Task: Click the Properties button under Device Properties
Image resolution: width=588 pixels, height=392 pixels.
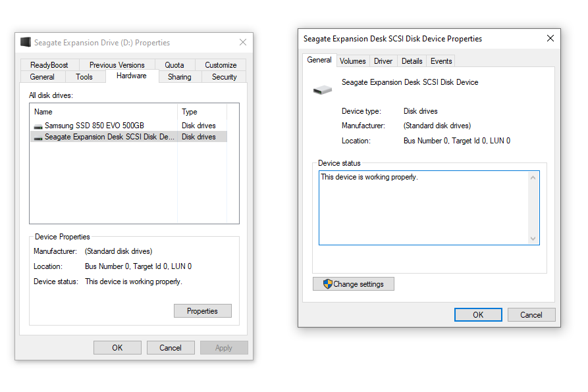Action: [203, 310]
